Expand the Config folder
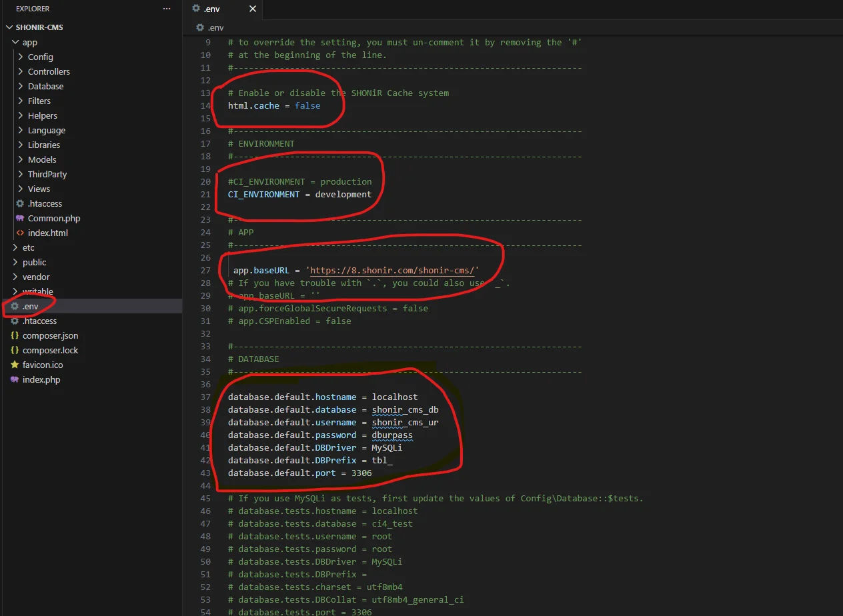 pos(21,57)
